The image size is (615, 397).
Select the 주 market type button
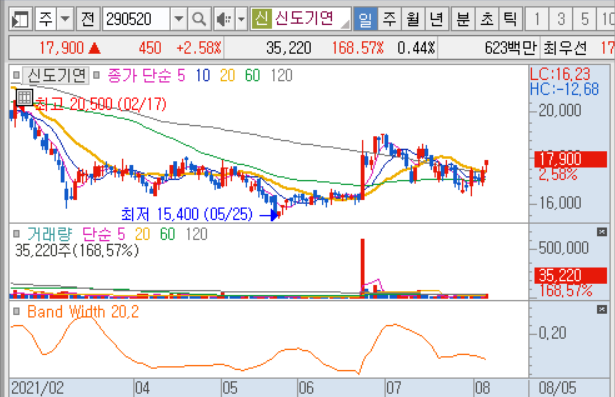tap(46, 19)
